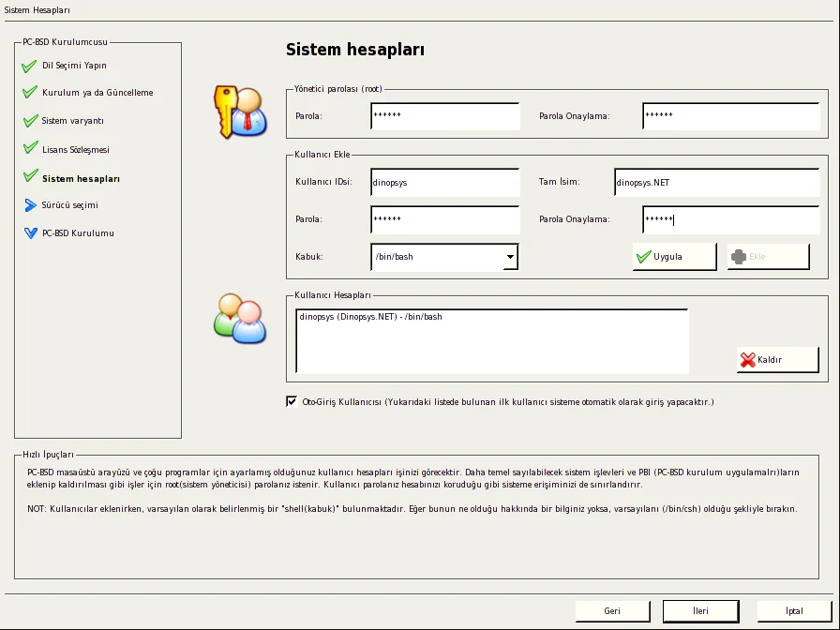Click the grey plus icon on Ekle
Screen dimensions: 840x630
click(x=738, y=257)
